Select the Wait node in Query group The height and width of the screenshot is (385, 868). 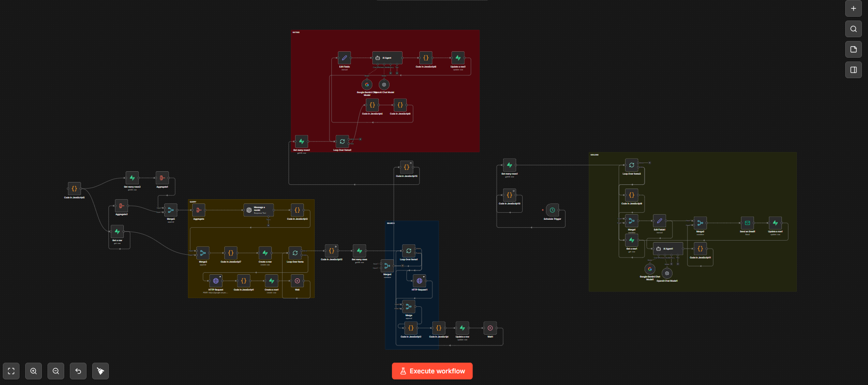(297, 281)
